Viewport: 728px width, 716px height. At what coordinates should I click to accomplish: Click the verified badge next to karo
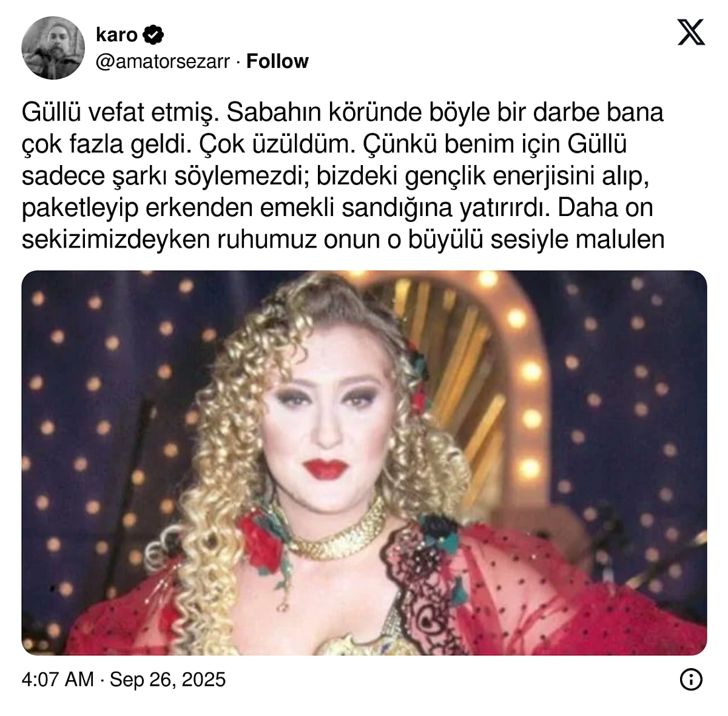[x=153, y=35]
